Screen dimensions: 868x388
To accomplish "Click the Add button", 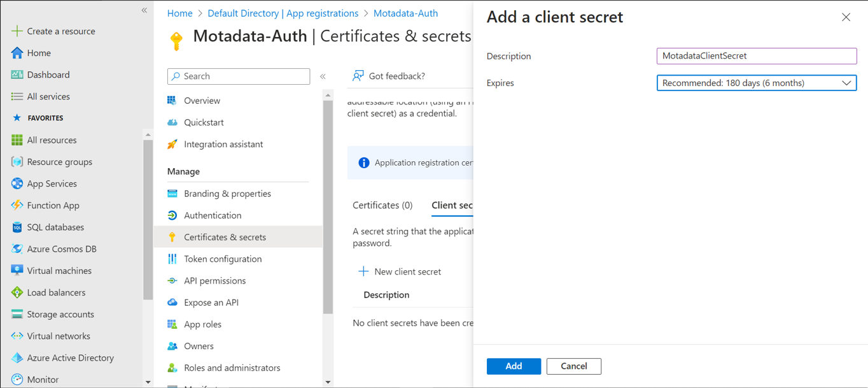I will 514,366.
